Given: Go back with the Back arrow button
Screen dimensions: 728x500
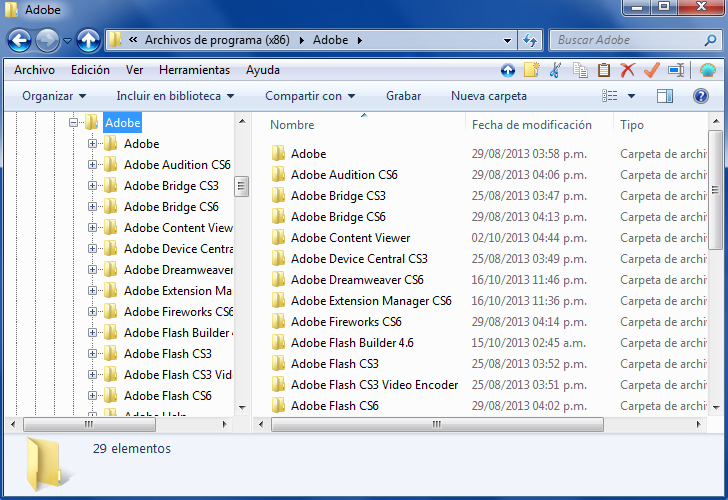Looking at the screenshot, I should click(20, 40).
